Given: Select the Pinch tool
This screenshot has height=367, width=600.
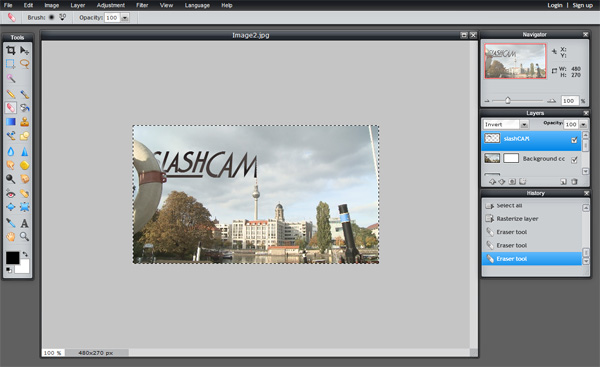Looking at the screenshot, I should click(x=24, y=207).
